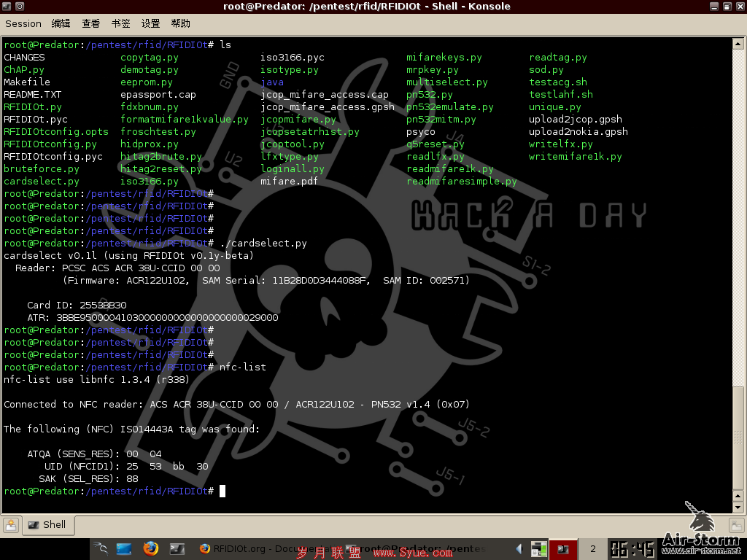This screenshot has height=560, width=747.
Task: Maximize the Konsole window
Action: click(727, 6)
